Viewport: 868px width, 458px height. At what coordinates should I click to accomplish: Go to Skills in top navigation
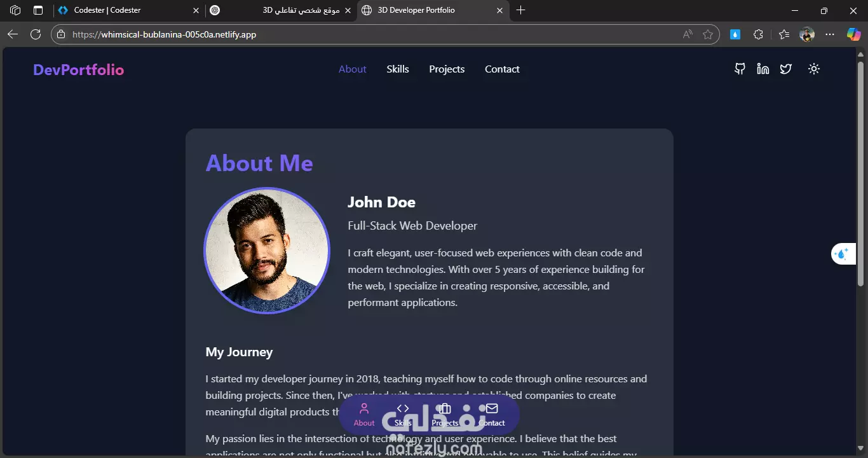click(x=398, y=69)
